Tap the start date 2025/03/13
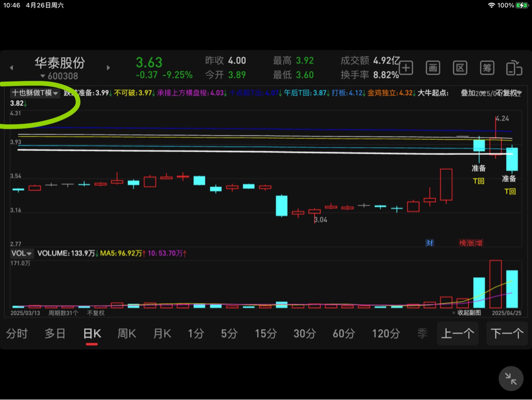532x400 pixels. (25, 313)
